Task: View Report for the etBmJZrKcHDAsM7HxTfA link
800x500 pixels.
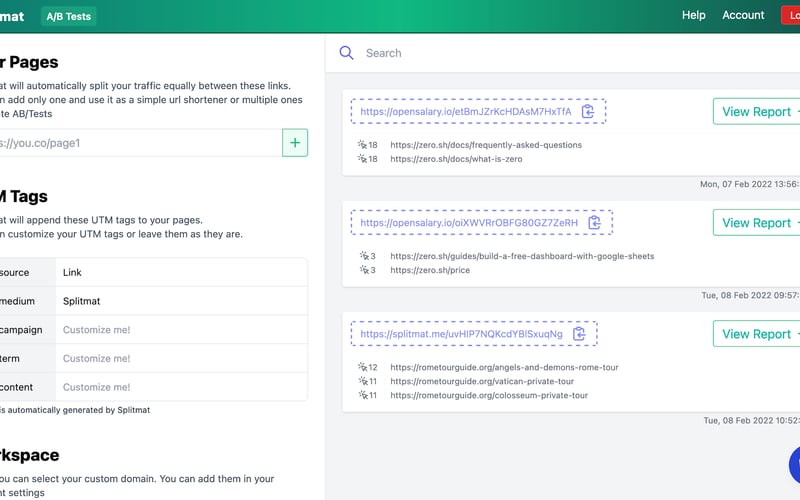Action: tap(757, 111)
